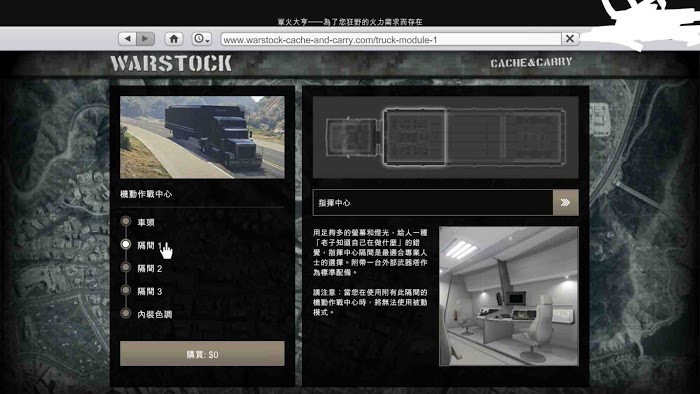Click the 機動作戰中心 title text
The image size is (700, 394).
(146, 194)
